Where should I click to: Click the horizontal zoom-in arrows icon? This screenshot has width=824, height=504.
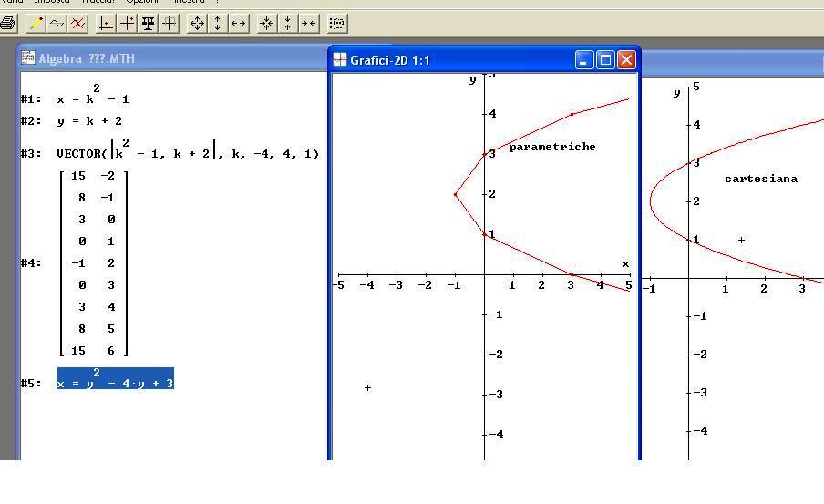click(239, 23)
